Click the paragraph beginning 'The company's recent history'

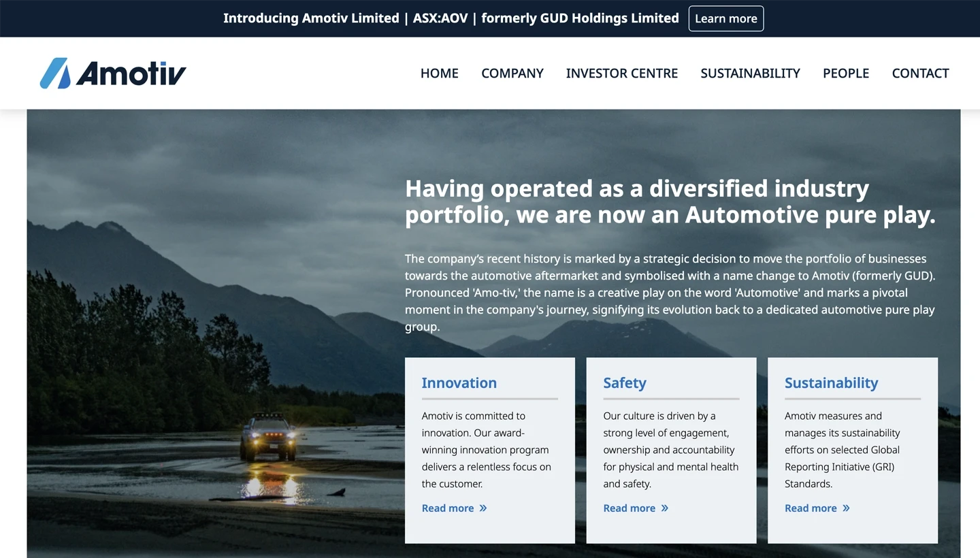[x=670, y=293]
